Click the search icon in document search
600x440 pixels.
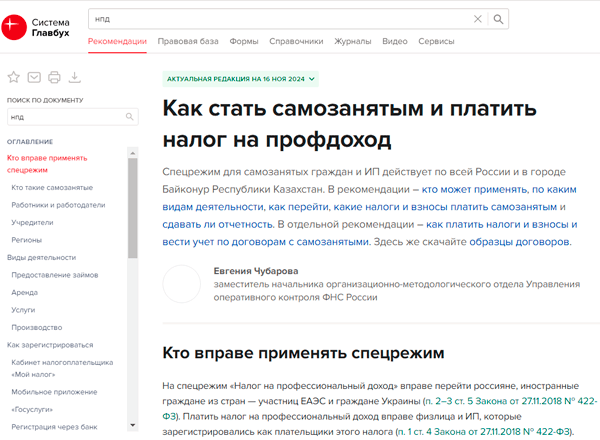point(129,117)
